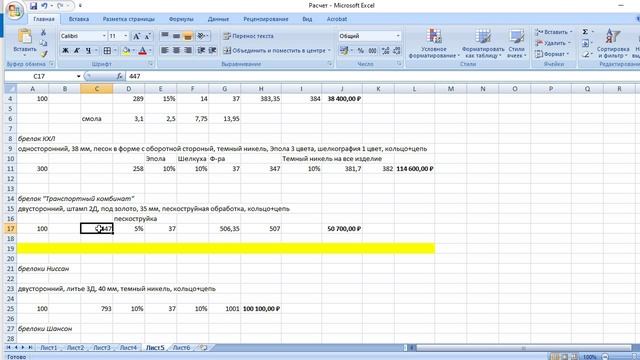Open the Формат cells menu
This screenshot has width=640, height=360.
[551, 54]
